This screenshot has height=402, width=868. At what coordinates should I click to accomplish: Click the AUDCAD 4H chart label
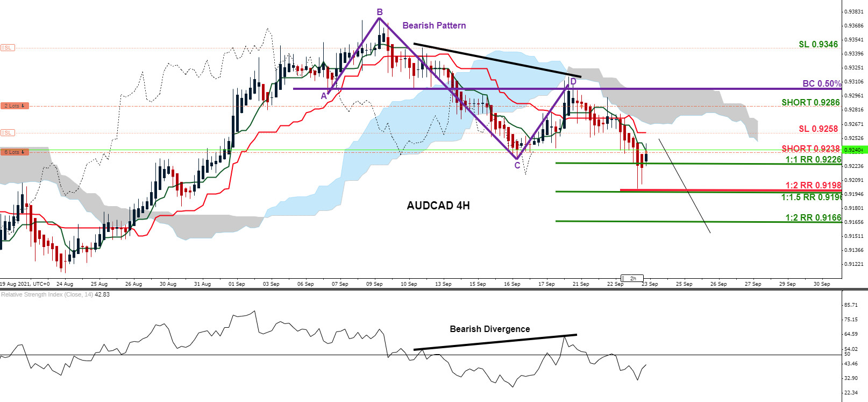click(438, 206)
